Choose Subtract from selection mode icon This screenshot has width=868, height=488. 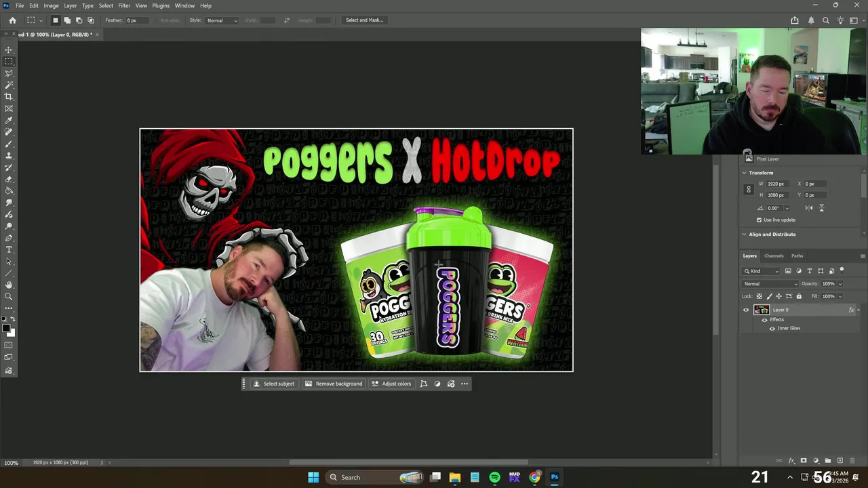[x=79, y=20]
